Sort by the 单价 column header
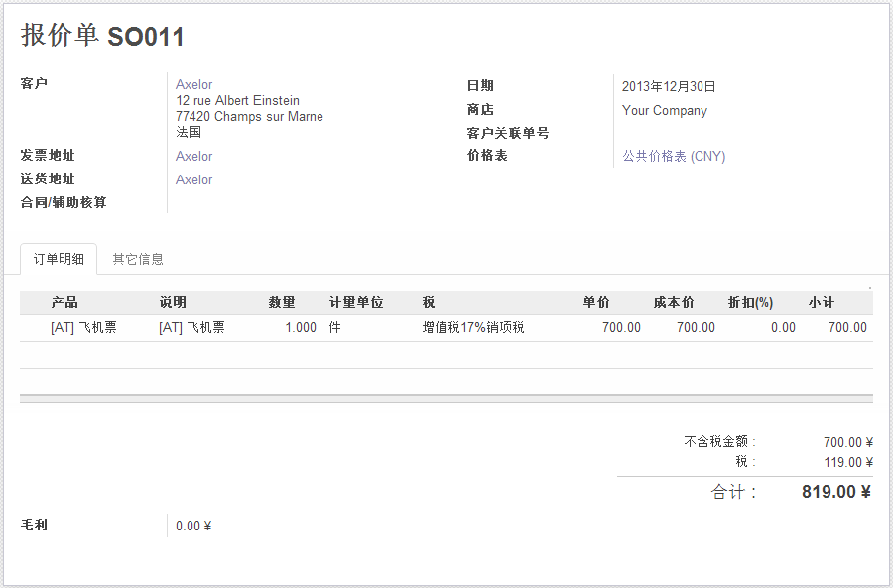The height and width of the screenshot is (588, 893). pyautogui.click(x=596, y=303)
